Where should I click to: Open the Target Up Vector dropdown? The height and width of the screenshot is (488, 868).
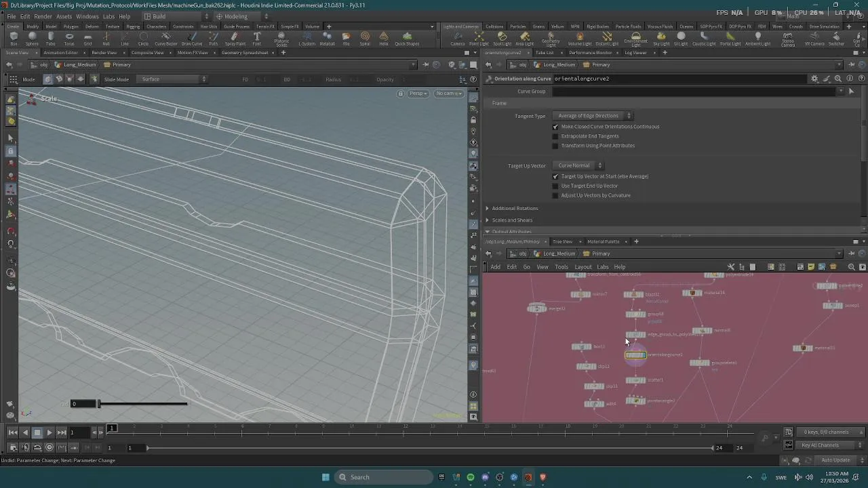(578, 165)
